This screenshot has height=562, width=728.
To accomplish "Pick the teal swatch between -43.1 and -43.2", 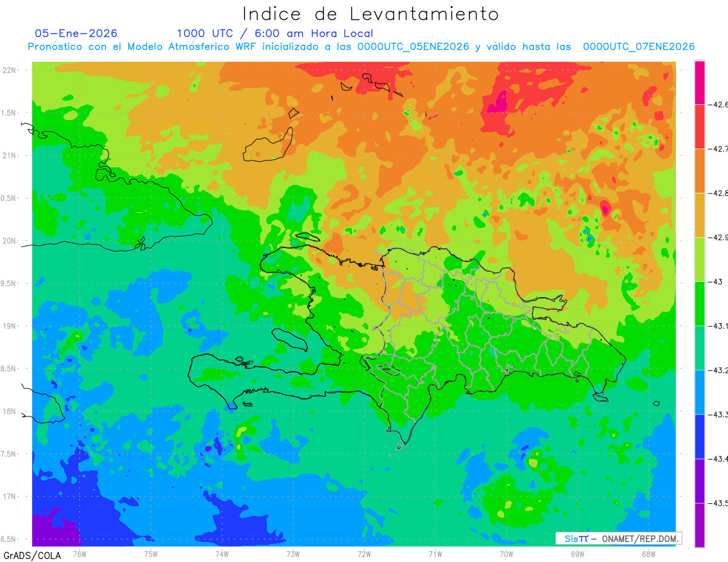I will 699,347.
